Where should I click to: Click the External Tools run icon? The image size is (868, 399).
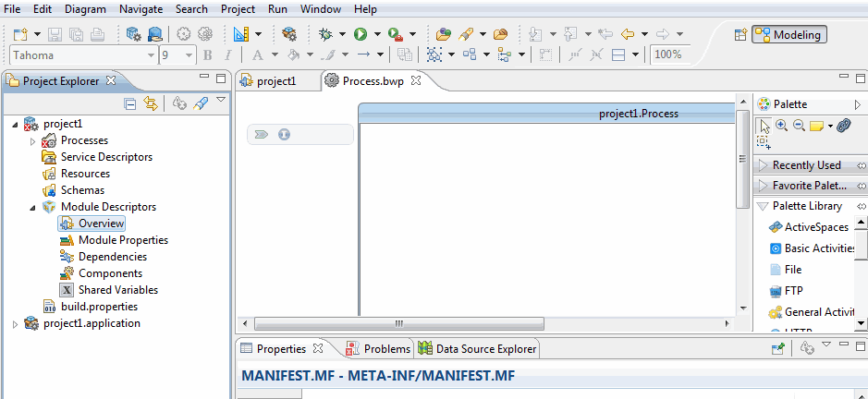coord(396,34)
